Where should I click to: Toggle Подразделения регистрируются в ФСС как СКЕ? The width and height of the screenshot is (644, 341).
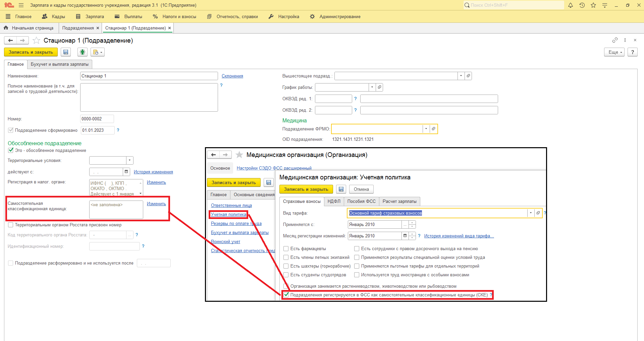tap(286, 295)
